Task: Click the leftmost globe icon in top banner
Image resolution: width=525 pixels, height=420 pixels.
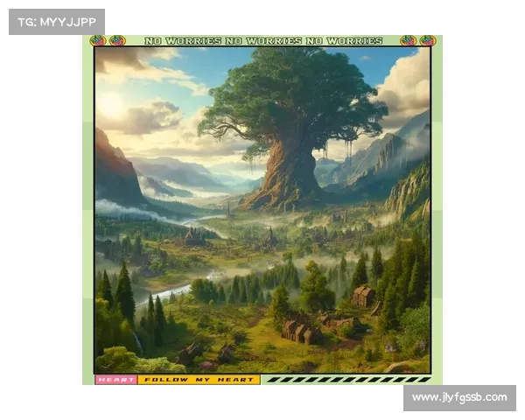Action: coord(98,40)
